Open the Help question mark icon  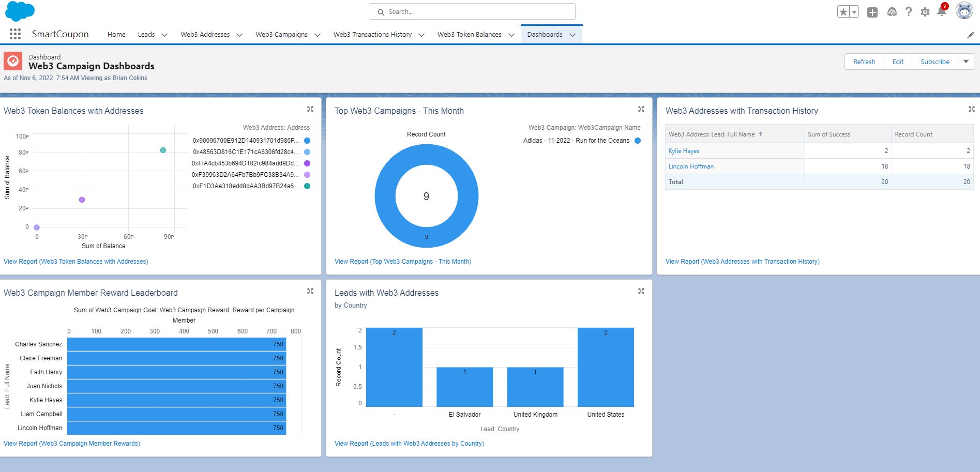909,11
